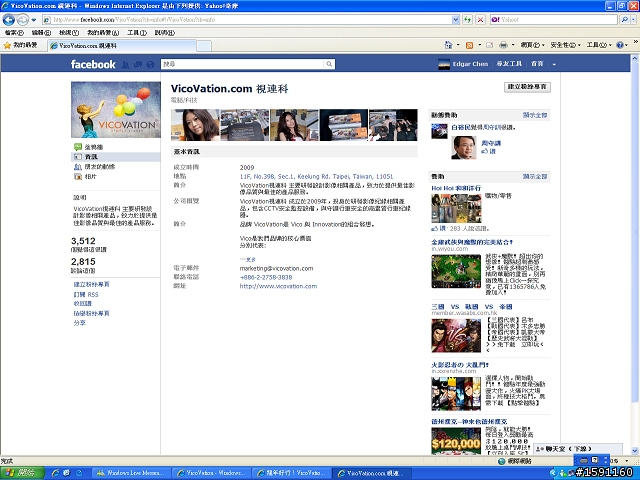The height and width of the screenshot is (480, 640).
Task: Open first photo thumbnail of woman
Action: coord(195,125)
